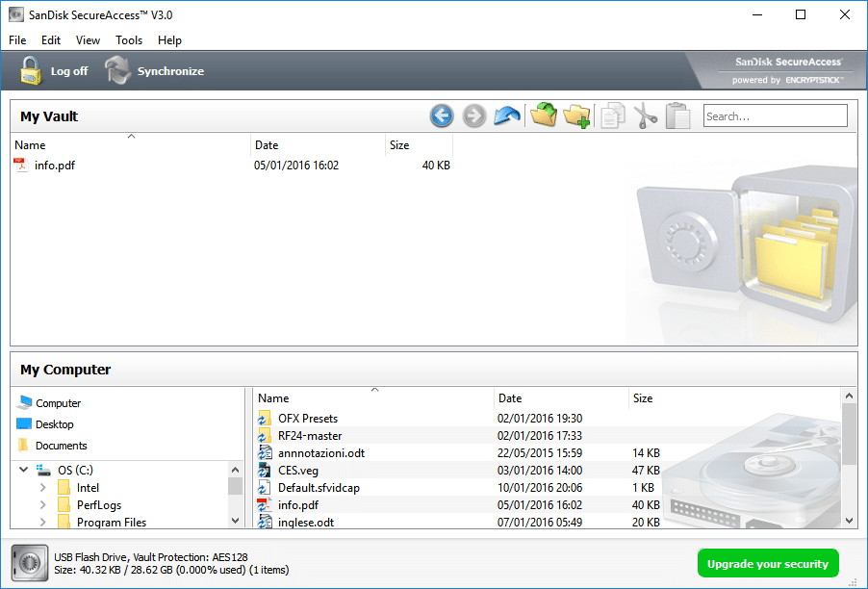Click the Upgrade your security button
868x589 pixels.
(768, 564)
